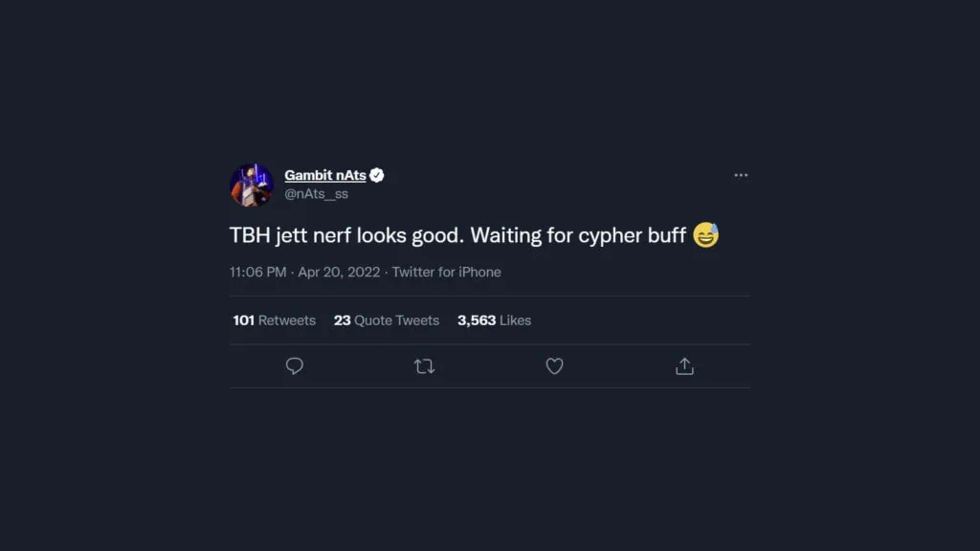Click the Apr 20, 2022 date

339,273
